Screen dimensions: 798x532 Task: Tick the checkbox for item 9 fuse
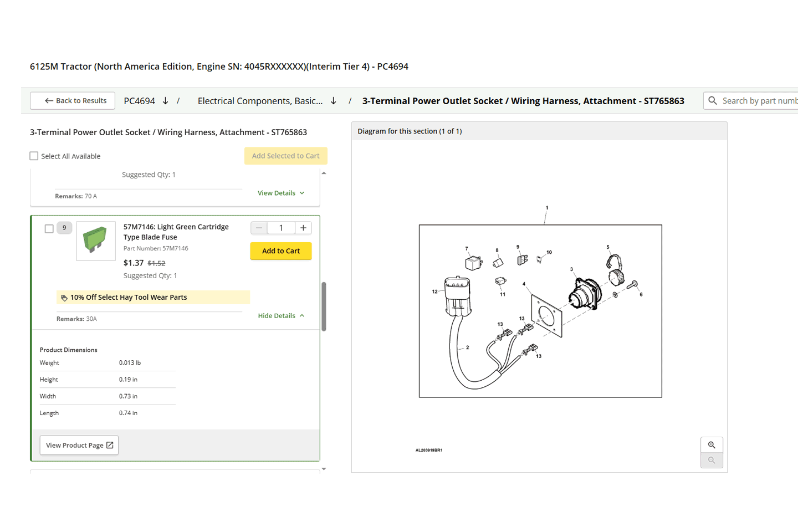[x=49, y=228]
